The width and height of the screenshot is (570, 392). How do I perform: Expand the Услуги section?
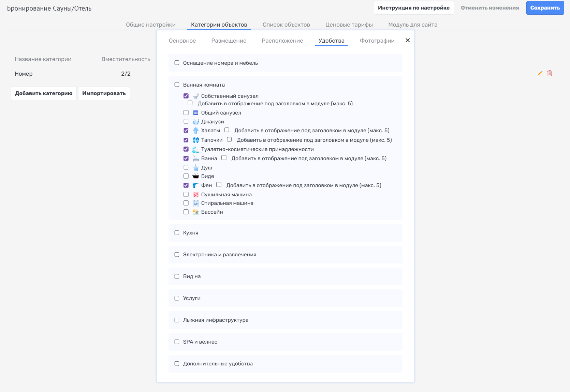(177, 298)
